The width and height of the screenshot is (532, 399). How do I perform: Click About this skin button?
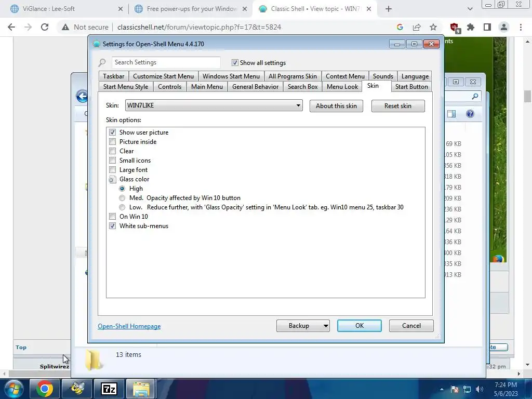(336, 106)
